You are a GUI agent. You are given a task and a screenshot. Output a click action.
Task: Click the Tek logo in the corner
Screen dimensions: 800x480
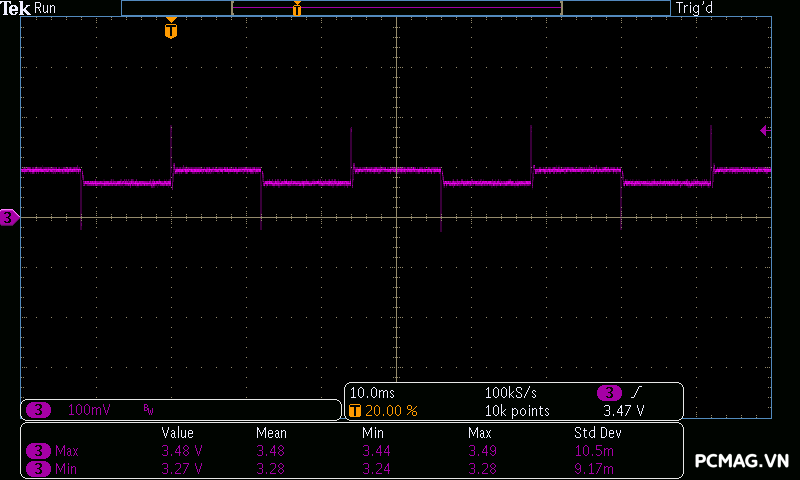click(x=16, y=8)
